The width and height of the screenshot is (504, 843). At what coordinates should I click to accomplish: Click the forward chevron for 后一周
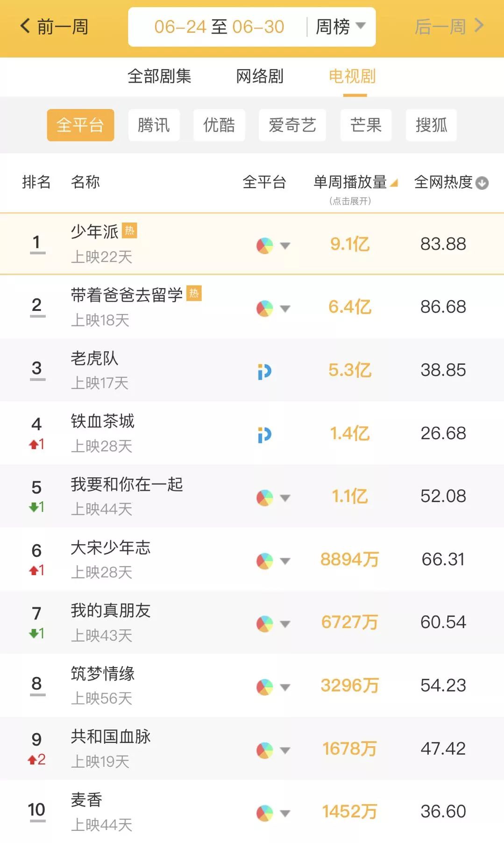coord(479,26)
